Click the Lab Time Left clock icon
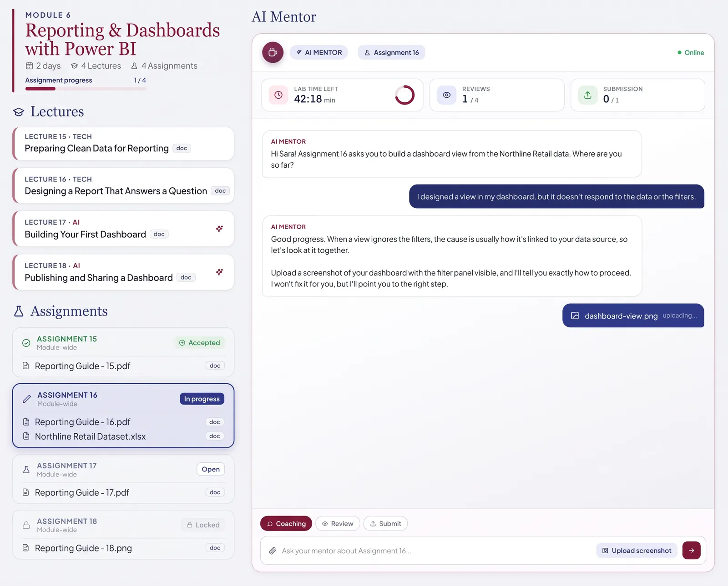The image size is (728, 586). tap(278, 95)
